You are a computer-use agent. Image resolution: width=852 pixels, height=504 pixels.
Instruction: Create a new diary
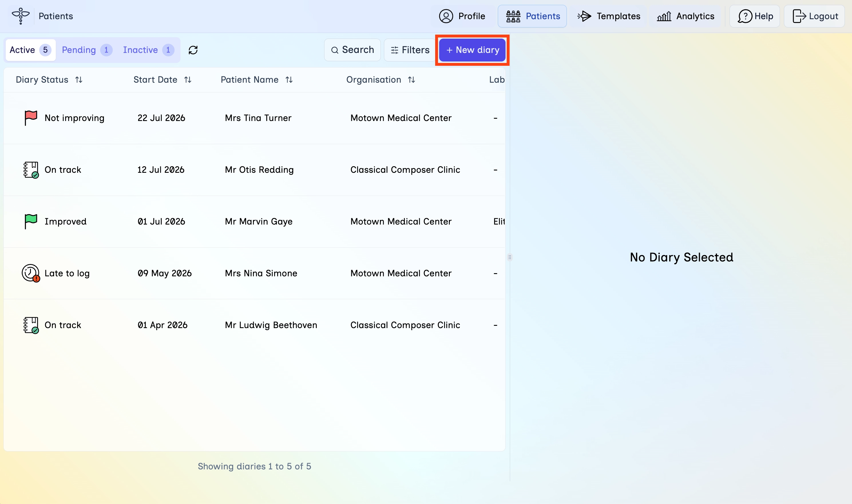(472, 50)
